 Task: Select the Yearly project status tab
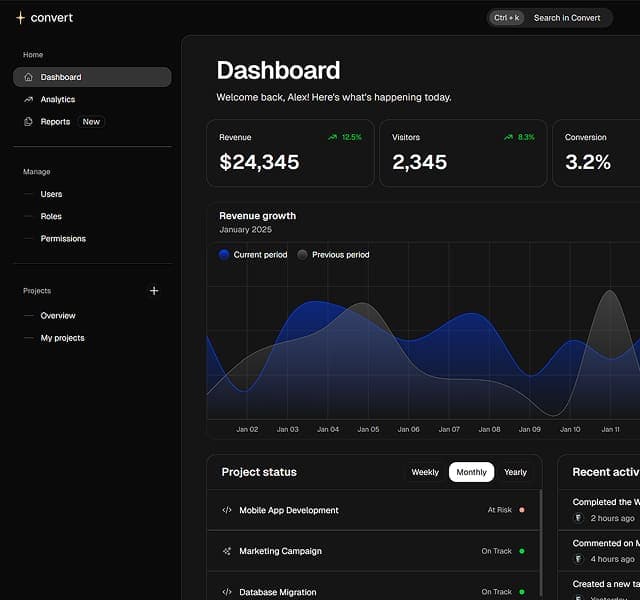[x=515, y=472]
